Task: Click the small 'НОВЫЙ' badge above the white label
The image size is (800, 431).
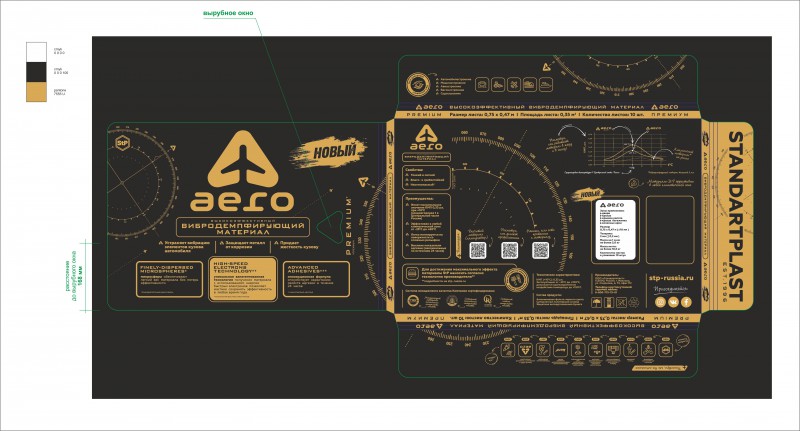Action: click(588, 194)
